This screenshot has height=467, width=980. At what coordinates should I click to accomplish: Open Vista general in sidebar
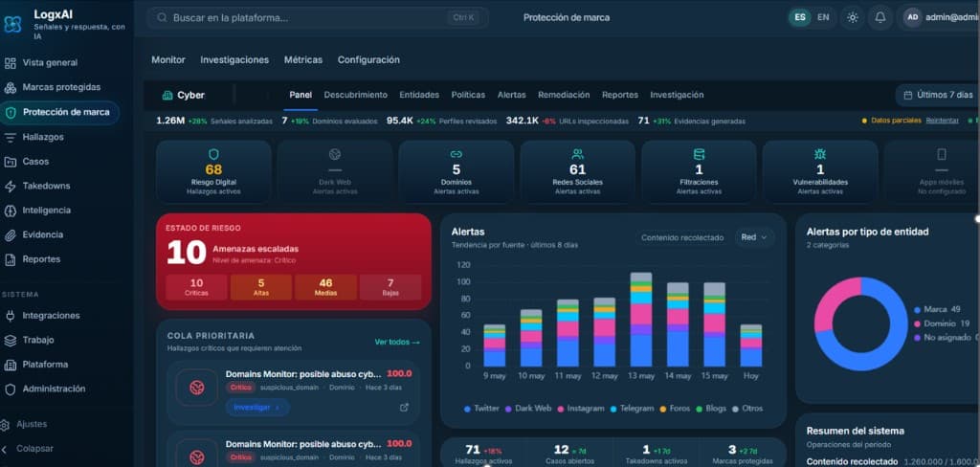point(50,62)
